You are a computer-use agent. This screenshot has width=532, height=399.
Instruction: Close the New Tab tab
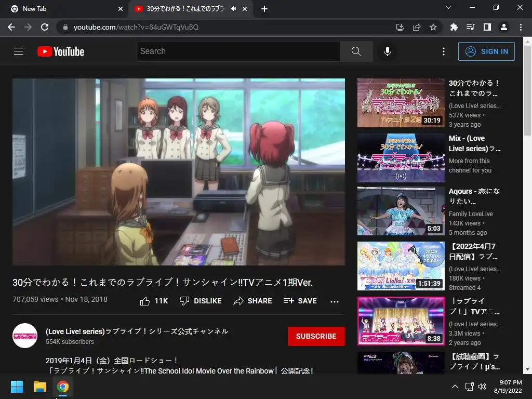[x=121, y=9]
